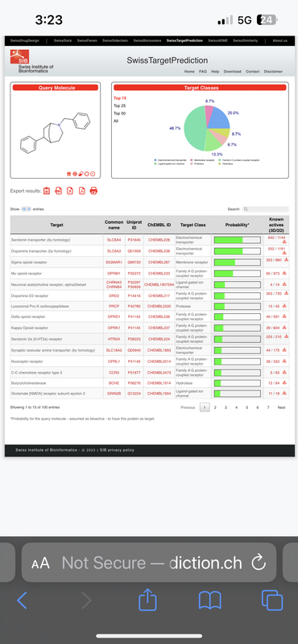Open Safari bookmarks book icon

(210, 601)
